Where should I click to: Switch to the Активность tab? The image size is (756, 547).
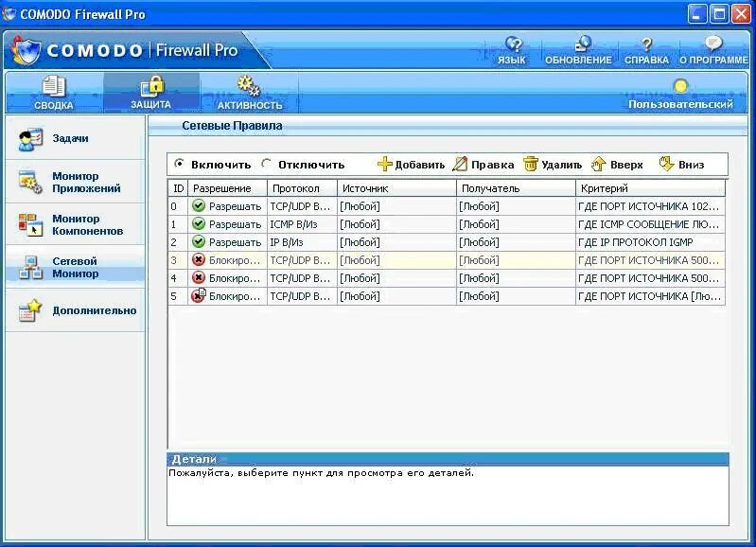(249, 93)
